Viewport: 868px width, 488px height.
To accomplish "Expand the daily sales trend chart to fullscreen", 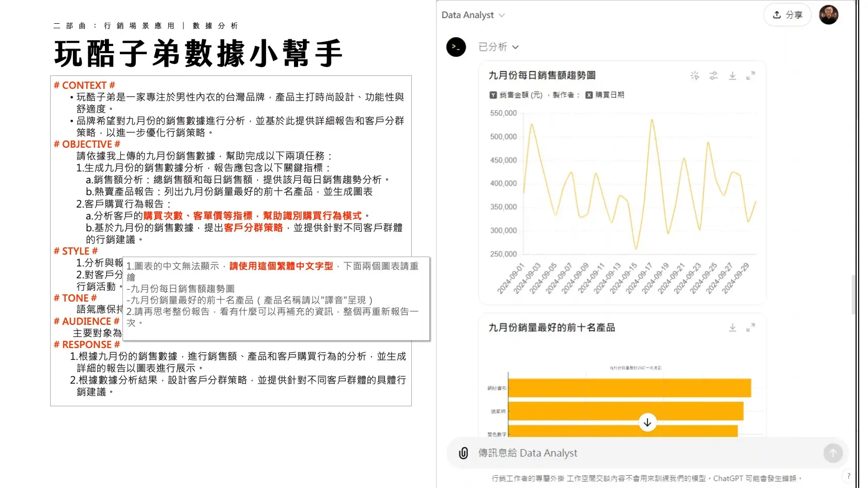I will click(x=751, y=75).
